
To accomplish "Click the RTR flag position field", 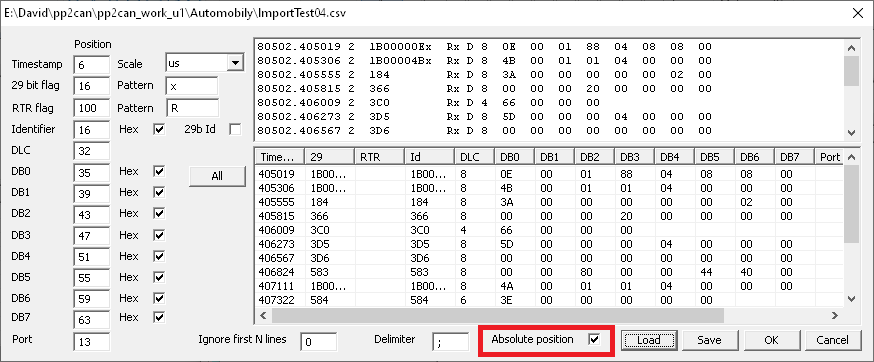I will pyautogui.click(x=91, y=108).
